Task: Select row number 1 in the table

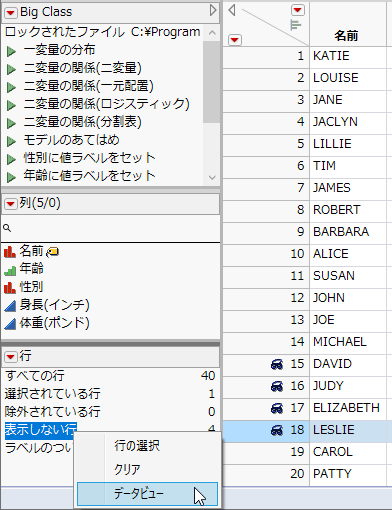Action: [x=266, y=56]
